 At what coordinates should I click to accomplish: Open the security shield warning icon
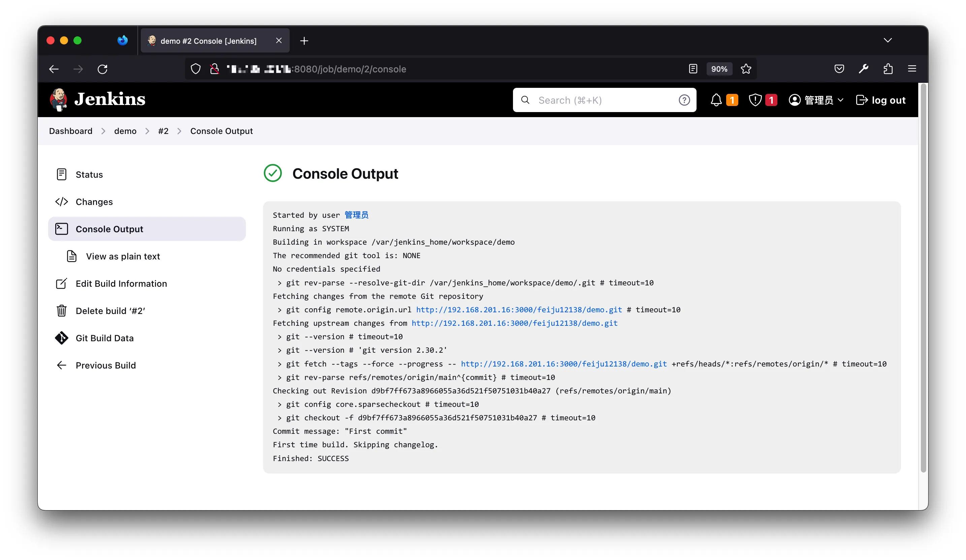(x=755, y=100)
